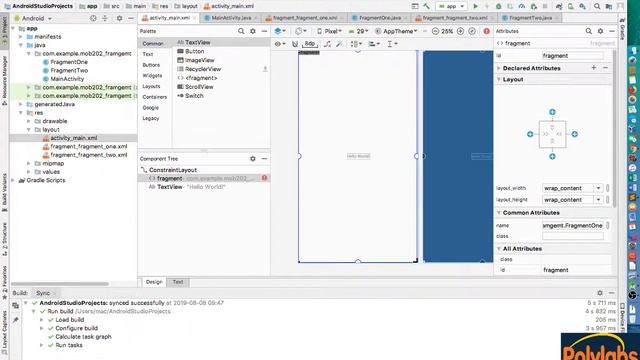Click the orientation for preview icon
The height and width of the screenshot is (360, 640).
(x=300, y=31)
